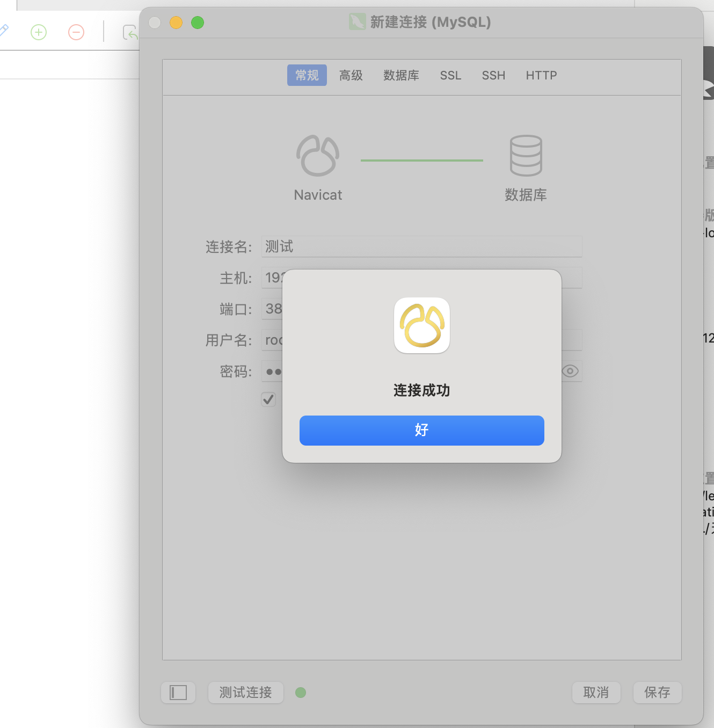Screen dimensions: 714x728
Task: Click the green zoom window button
Action: coord(198,23)
